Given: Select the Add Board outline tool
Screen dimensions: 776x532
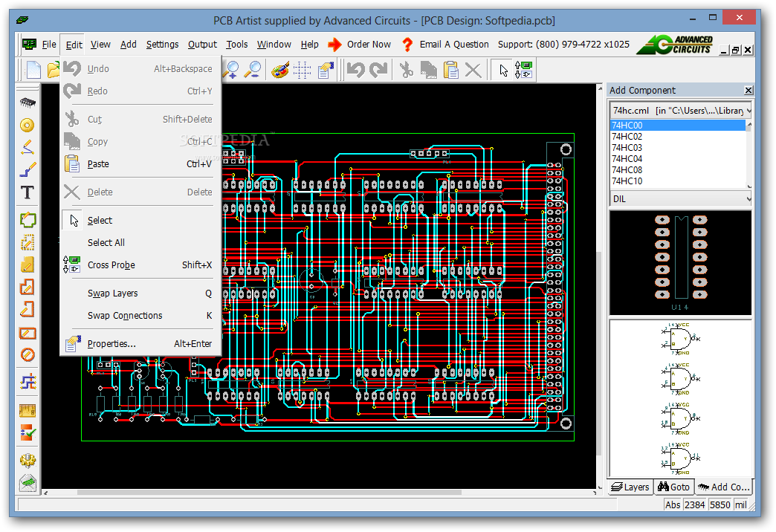Looking at the screenshot, I should [28, 220].
